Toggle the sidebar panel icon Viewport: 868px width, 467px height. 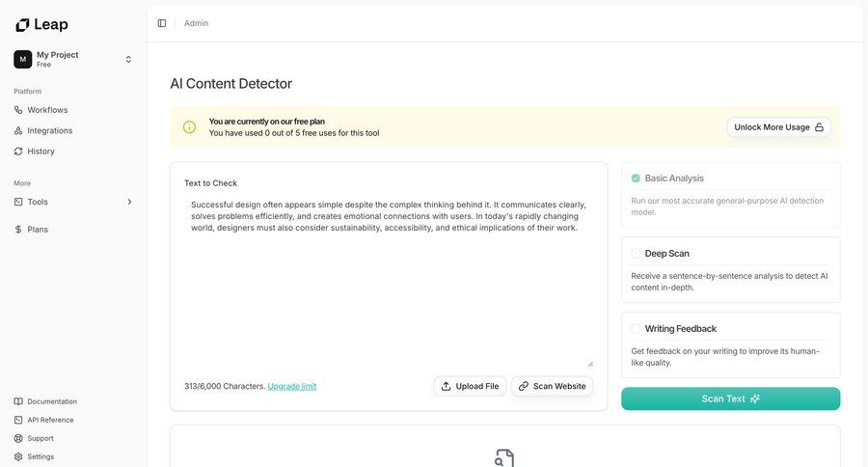pos(162,23)
